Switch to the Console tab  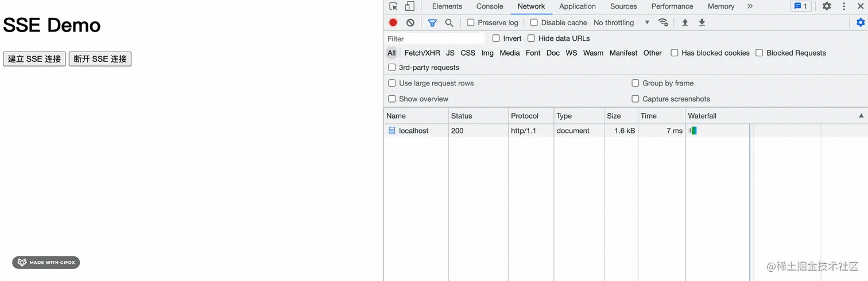[490, 6]
